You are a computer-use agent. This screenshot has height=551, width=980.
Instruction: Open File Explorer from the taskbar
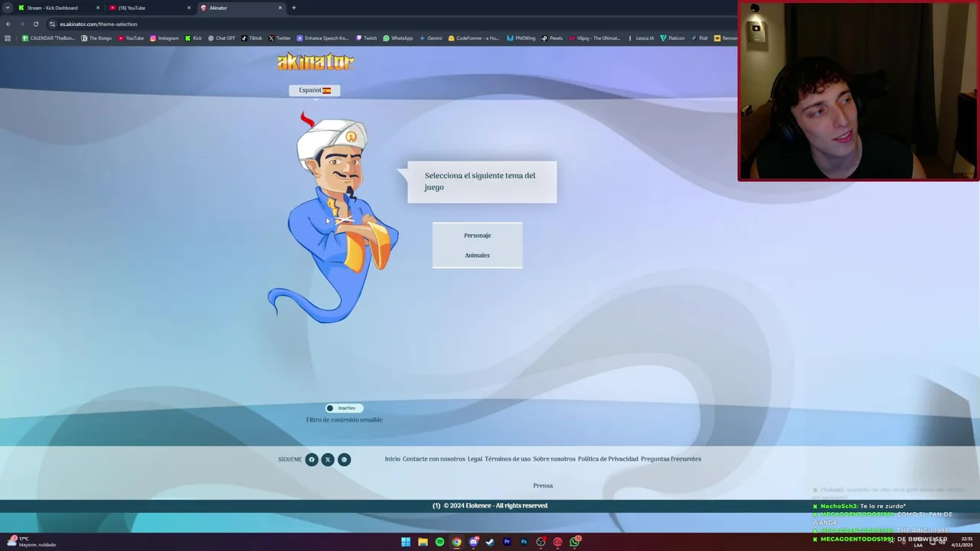[423, 542]
